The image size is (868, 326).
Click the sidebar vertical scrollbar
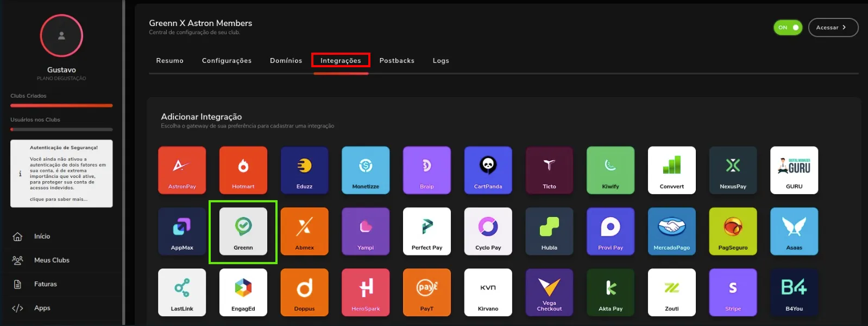[124, 163]
